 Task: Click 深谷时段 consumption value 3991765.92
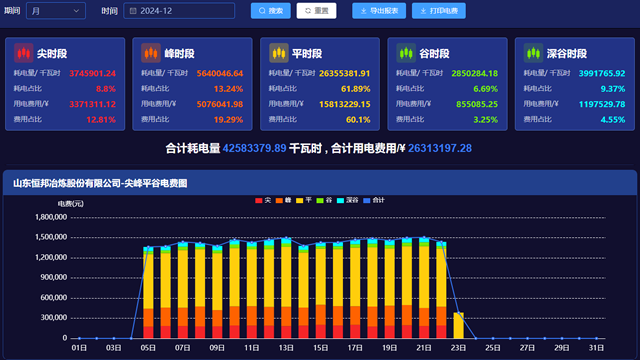[602, 73]
